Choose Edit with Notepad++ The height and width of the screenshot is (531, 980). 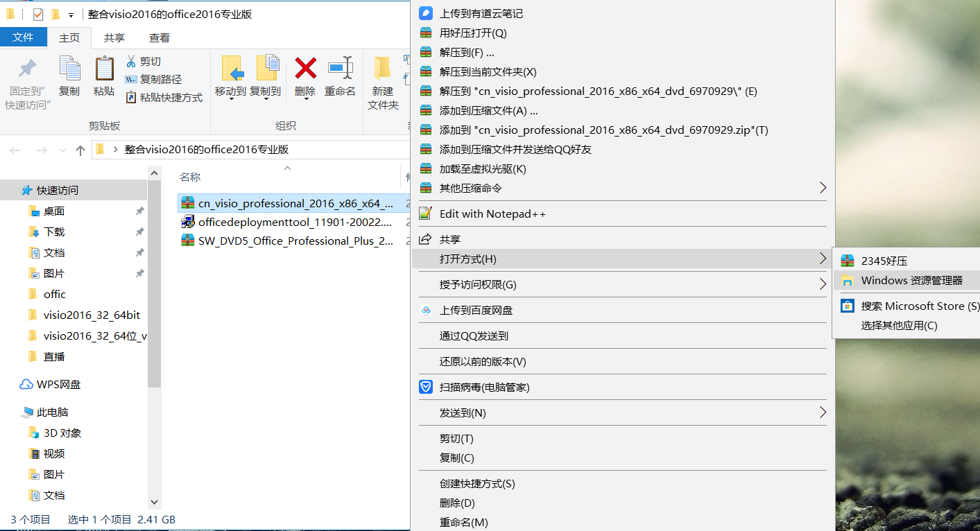point(622,214)
